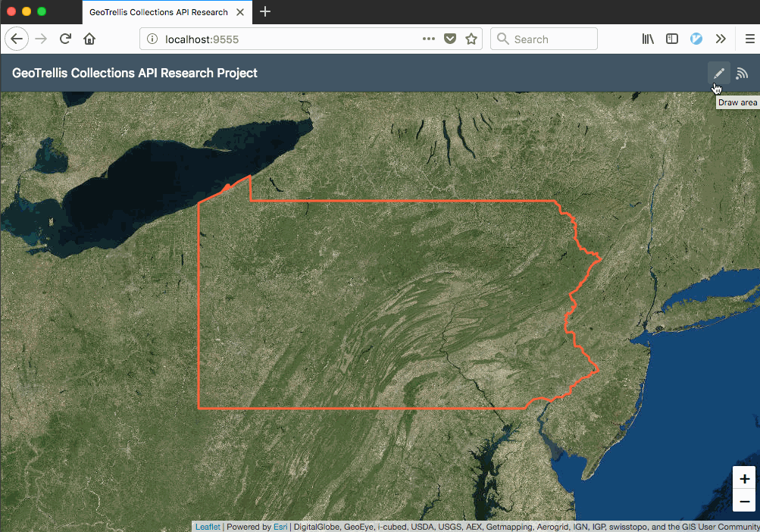Reload the localhost:9555 page
This screenshot has width=760, height=532.
64,39
